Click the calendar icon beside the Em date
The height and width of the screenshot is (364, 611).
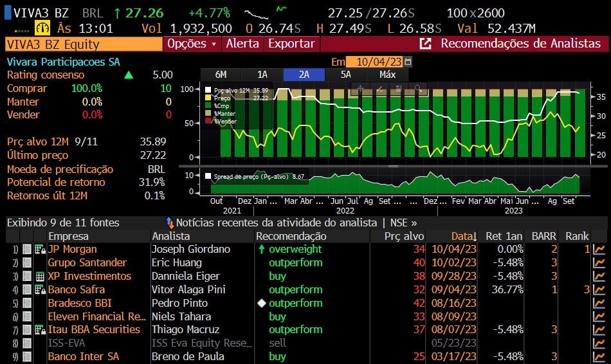[408, 62]
